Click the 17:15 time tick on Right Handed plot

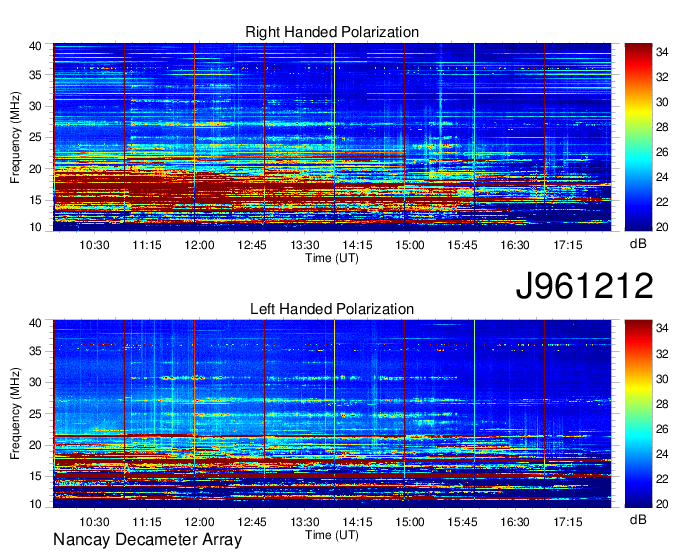click(568, 245)
